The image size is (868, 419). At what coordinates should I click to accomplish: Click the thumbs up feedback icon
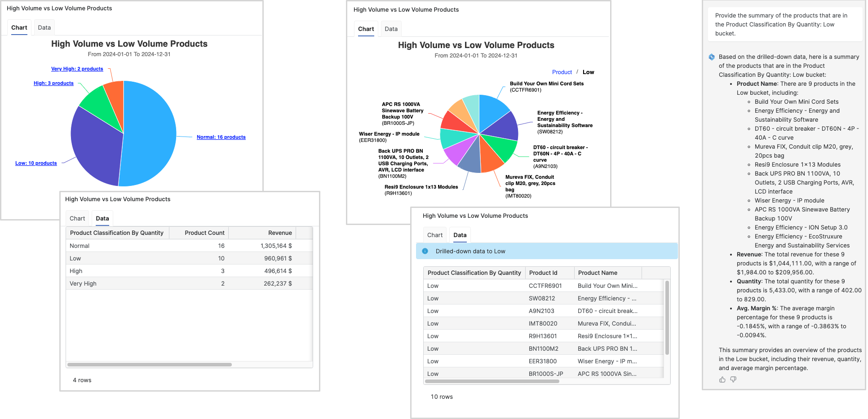click(722, 379)
